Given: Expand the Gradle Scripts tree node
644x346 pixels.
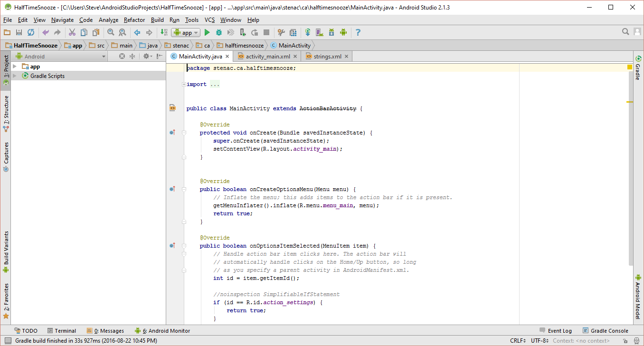Looking at the screenshot, I should [x=15, y=76].
